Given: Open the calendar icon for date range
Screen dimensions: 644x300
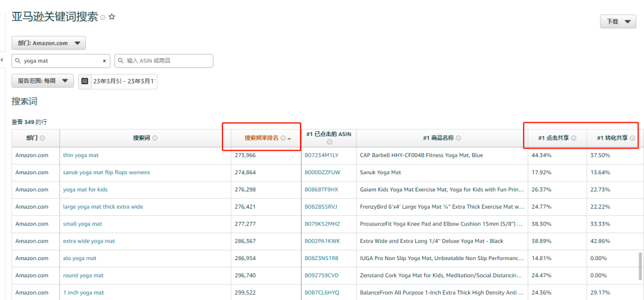Looking at the screenshot, I should 85,81.
